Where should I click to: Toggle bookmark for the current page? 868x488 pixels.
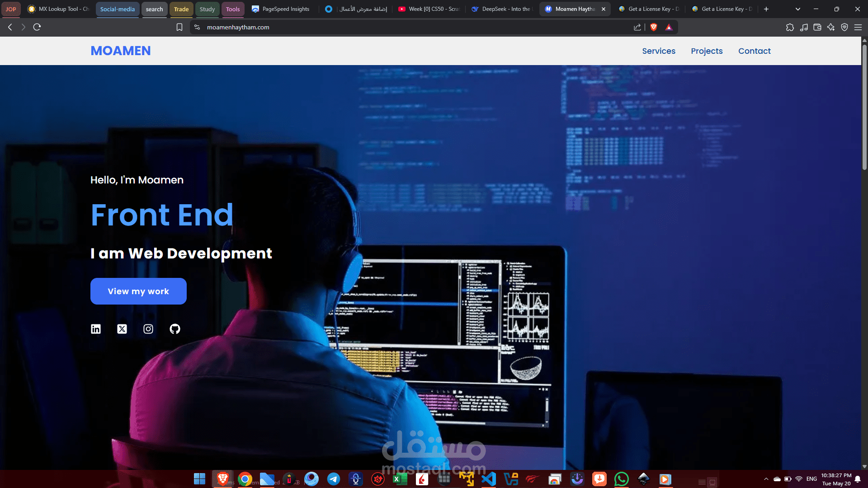click(x=179, y=27)
